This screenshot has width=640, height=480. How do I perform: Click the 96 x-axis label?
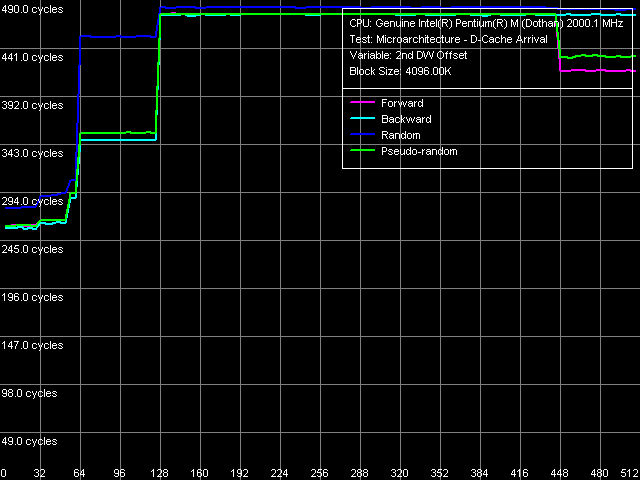point(119,473)
